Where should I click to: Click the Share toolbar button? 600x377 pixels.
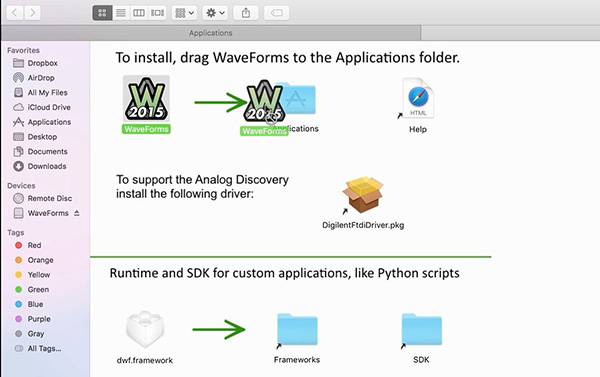[246, 13]
